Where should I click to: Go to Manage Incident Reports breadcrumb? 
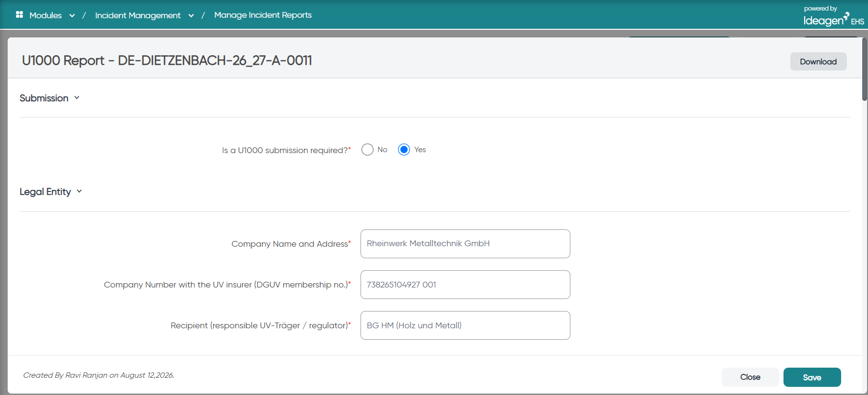[263, 15]
